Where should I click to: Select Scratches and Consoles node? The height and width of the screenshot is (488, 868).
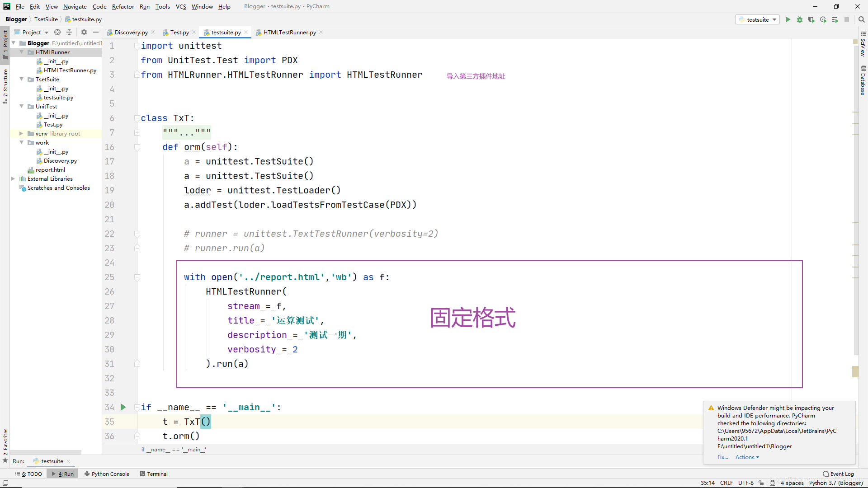[59, 188]
